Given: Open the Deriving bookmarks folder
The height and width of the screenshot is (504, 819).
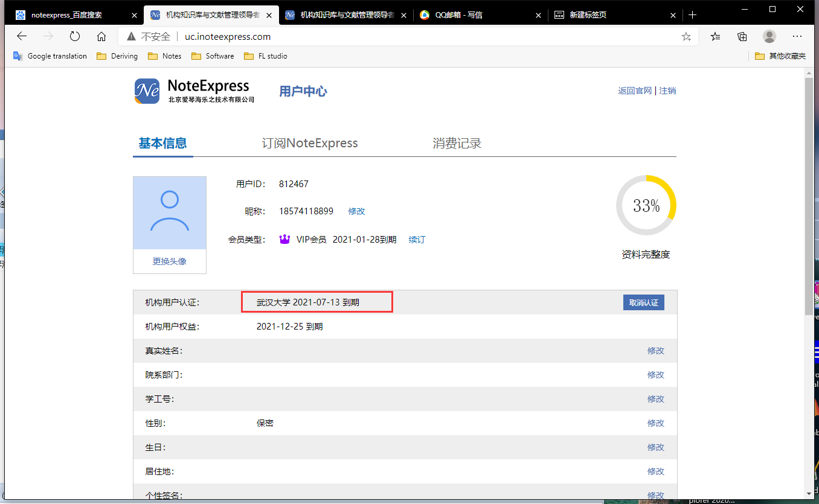Looking at the screenshot, I should pos(117,56).
